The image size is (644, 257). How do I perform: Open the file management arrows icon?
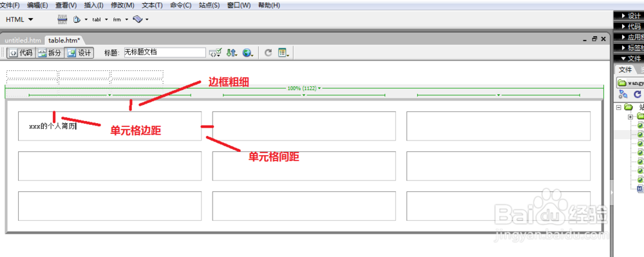click(x=232, y=53)
